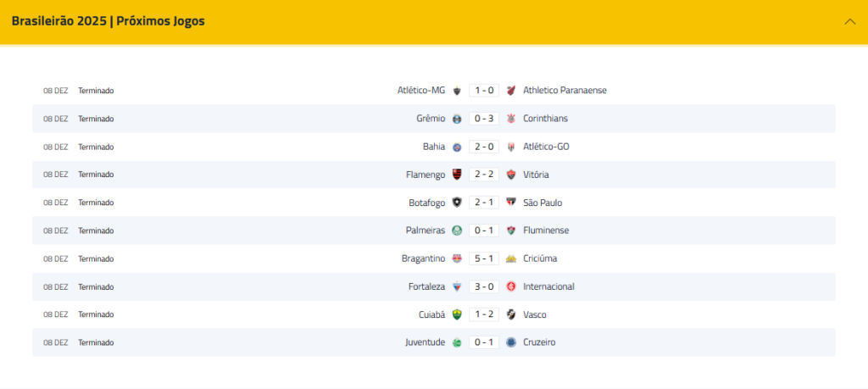Click the Brasileirão 2025 Próximos Jogos header title
This screenshot has width=868, height=389.
pyautogui.click(x=108, y=21)
